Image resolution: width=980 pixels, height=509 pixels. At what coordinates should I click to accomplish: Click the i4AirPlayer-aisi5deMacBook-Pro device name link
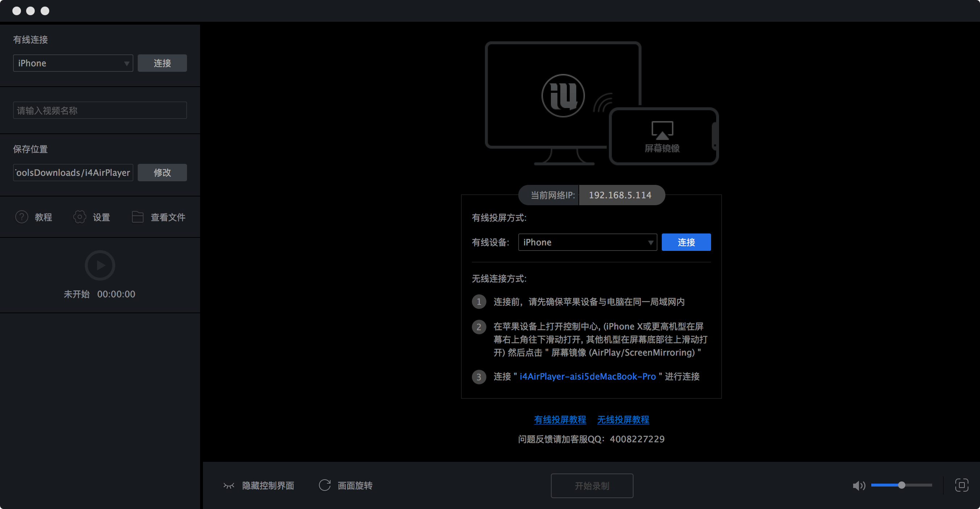coord(587,377)
